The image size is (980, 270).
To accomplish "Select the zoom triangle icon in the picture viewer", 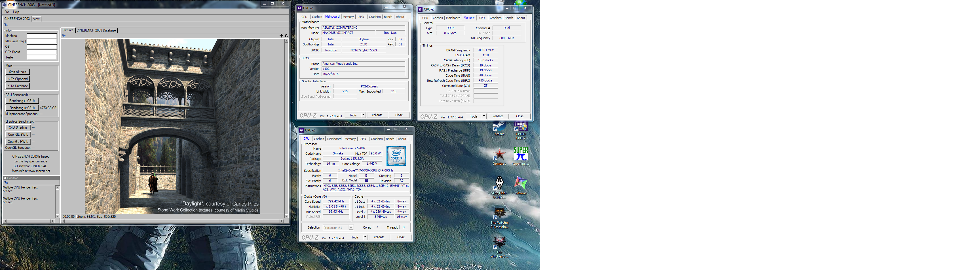I will 286,36.
